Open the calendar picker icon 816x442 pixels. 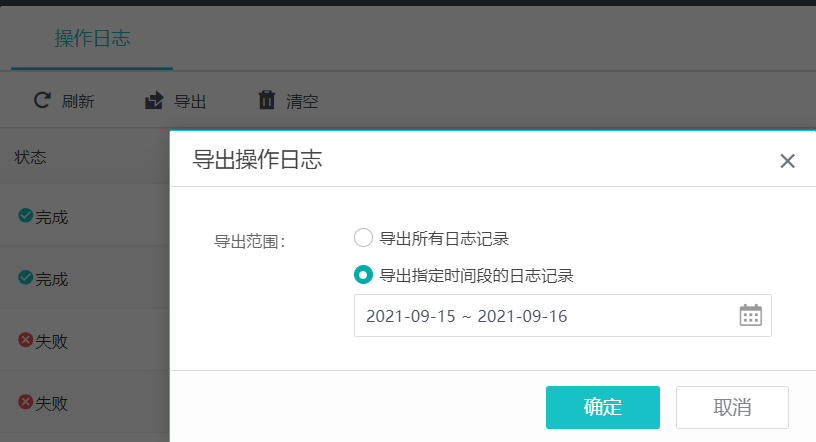[750, 315]
